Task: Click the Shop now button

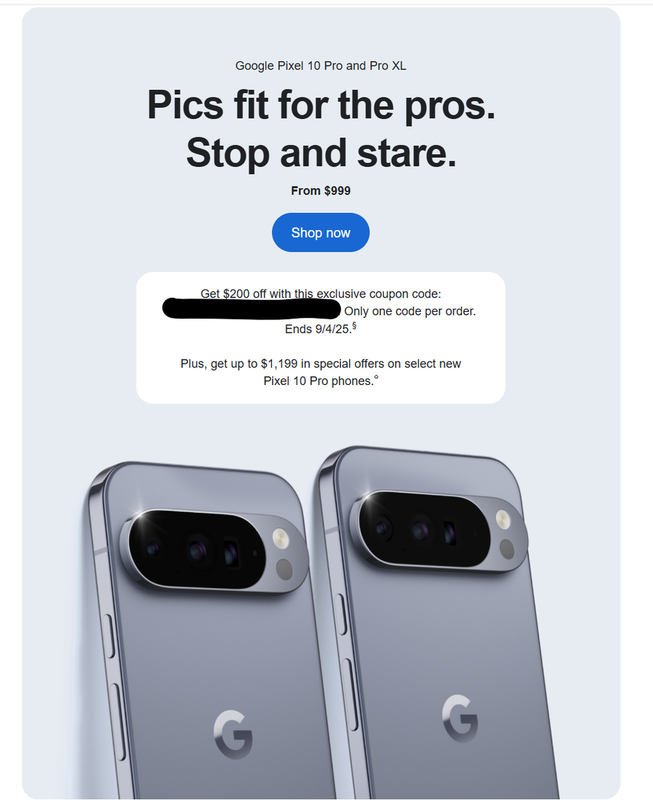Action: tap(321, 233)
